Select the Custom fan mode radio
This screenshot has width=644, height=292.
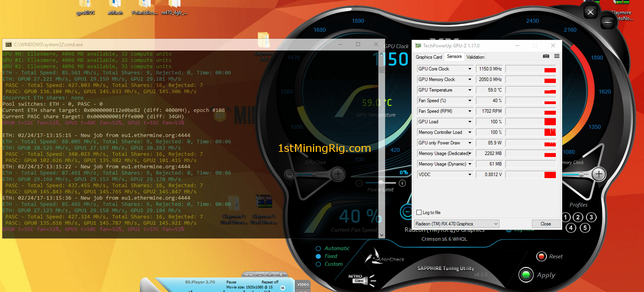(x=318, y=264)
